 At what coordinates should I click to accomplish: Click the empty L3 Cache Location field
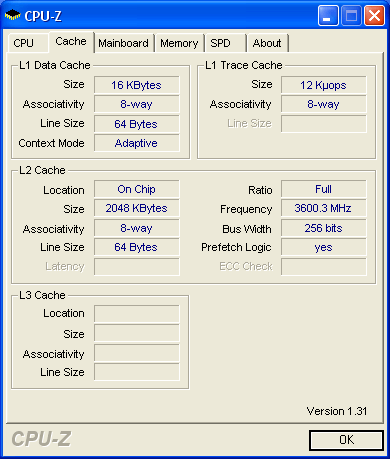point(137,313)
